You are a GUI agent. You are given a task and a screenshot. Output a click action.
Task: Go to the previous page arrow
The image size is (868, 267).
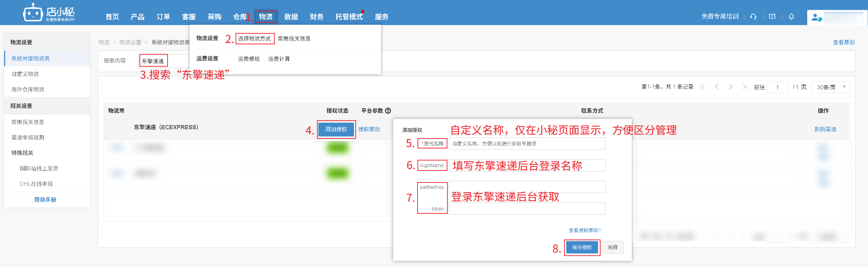pos(717,87)
